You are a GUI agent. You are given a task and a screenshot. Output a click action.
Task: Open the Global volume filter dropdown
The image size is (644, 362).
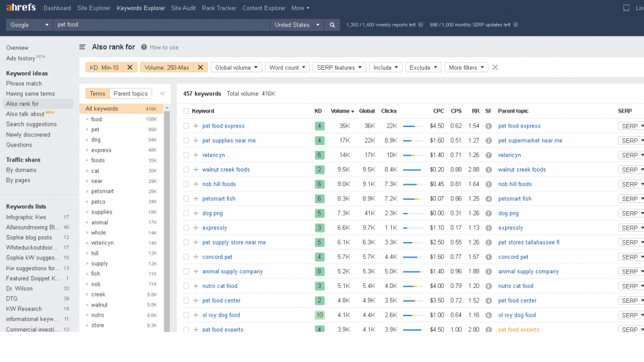tap(236, 67)
